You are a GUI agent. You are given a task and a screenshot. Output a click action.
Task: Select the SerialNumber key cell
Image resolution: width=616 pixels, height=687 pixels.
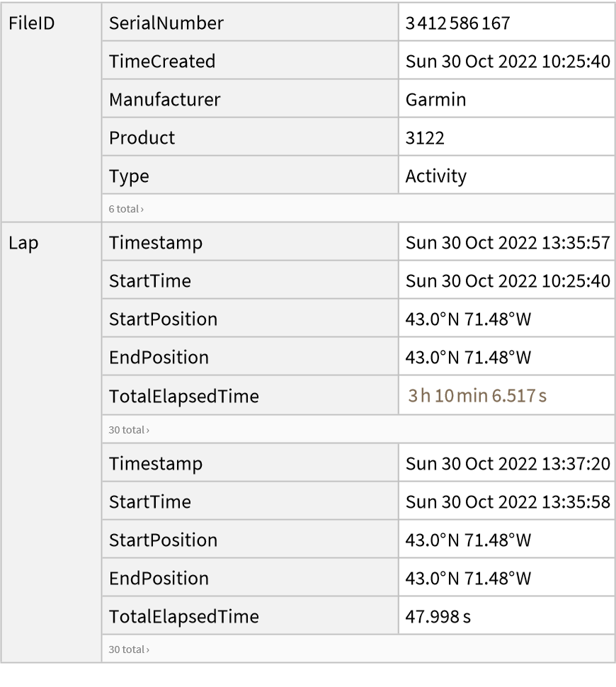(166, 23)
